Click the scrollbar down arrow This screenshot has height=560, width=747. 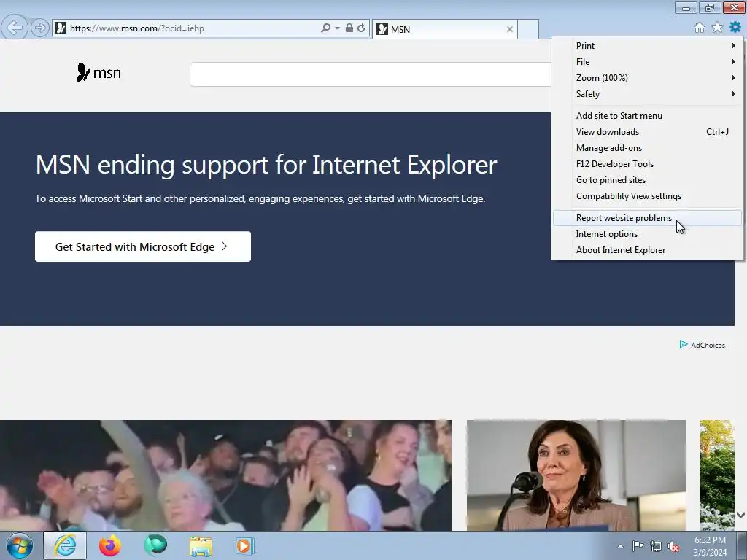(741, 515)
